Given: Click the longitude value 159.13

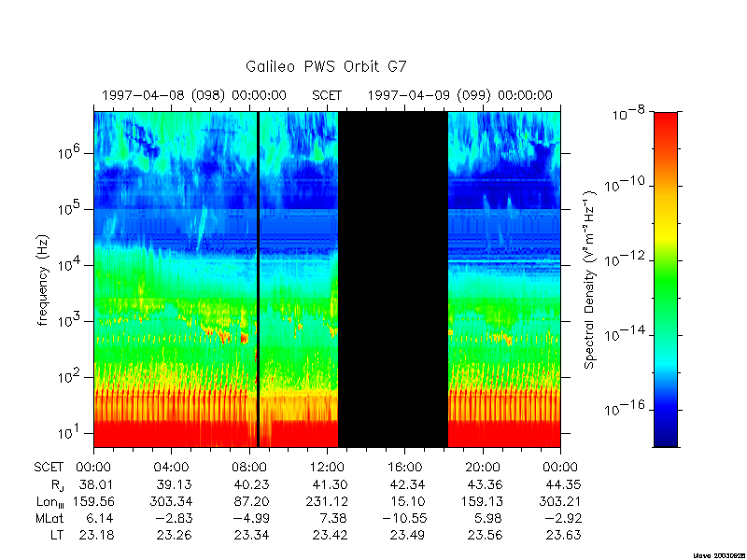Looking at the screenshot, I should coord(482,501).
